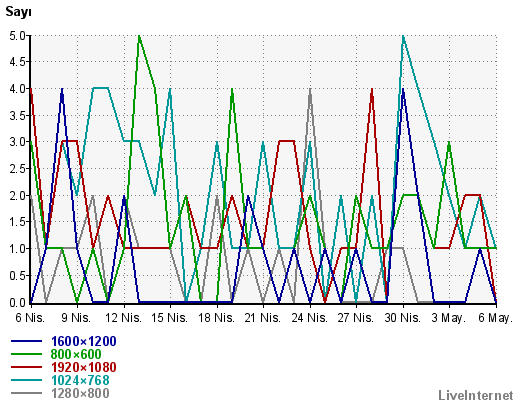Image resolution: width=520 pixels, height=405 pixels.
Task: Click the 24 Nis. date label
Action: coord(310,318)
